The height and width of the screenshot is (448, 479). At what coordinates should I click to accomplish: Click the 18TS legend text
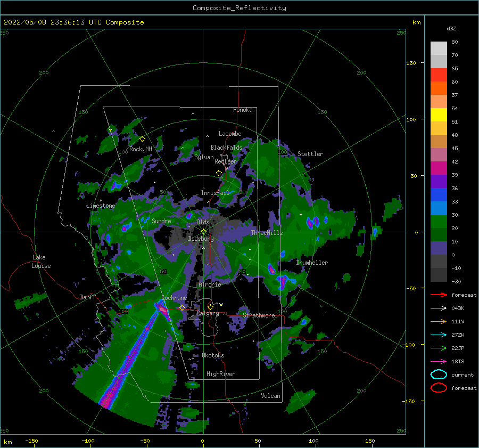[458, 362]
